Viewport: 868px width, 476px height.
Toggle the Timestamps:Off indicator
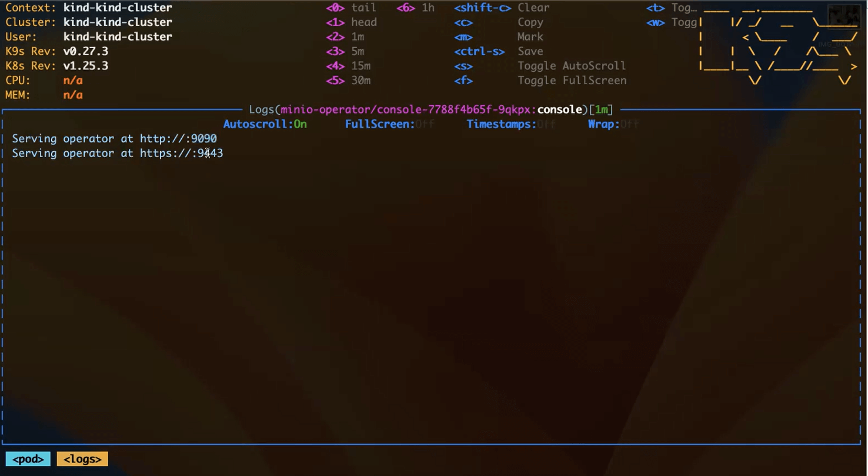(510, 124)
